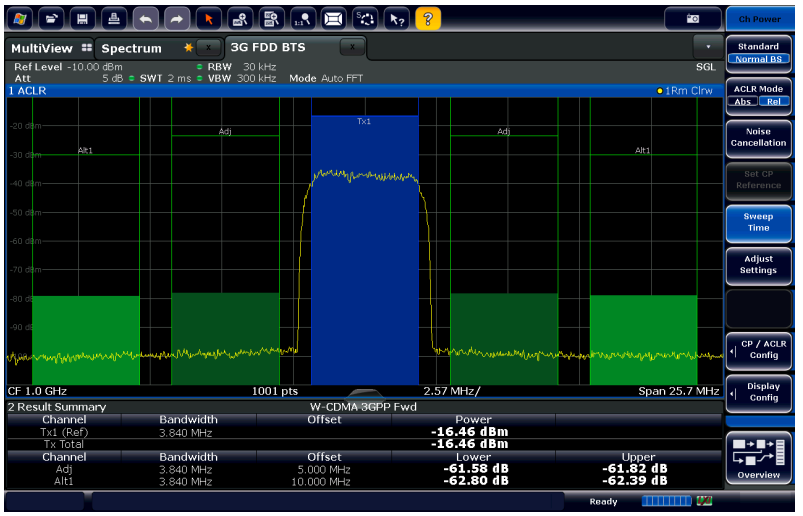Screen dimensions: 803x516
Task: Click the MultiView grid icon
Action: [x=87, y=48]
